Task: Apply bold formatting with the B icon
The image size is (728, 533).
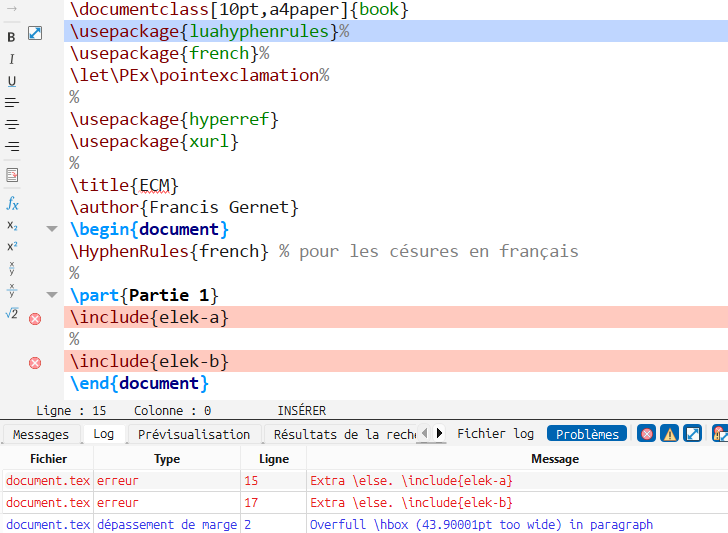Action: pos(12,37)
